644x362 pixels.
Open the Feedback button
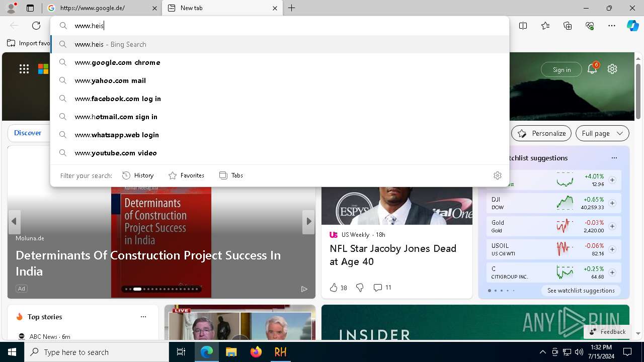tap(607, 332)
